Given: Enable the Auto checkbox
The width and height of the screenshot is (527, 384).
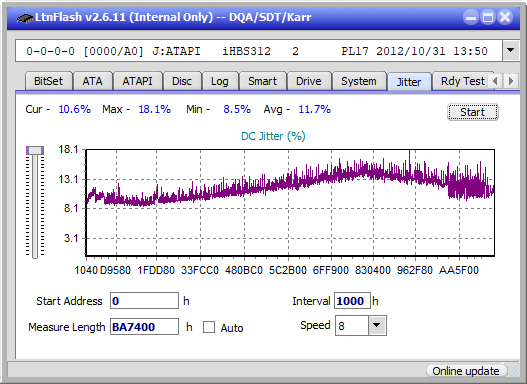Looking at the screenshot, I should pyautogui.click(x=209, y=327).
